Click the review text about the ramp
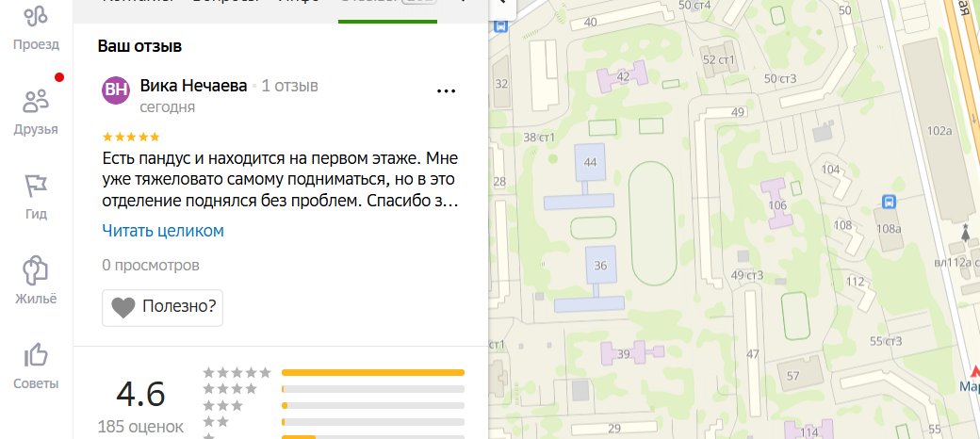The image size is (980, 439). pos(280,180)
